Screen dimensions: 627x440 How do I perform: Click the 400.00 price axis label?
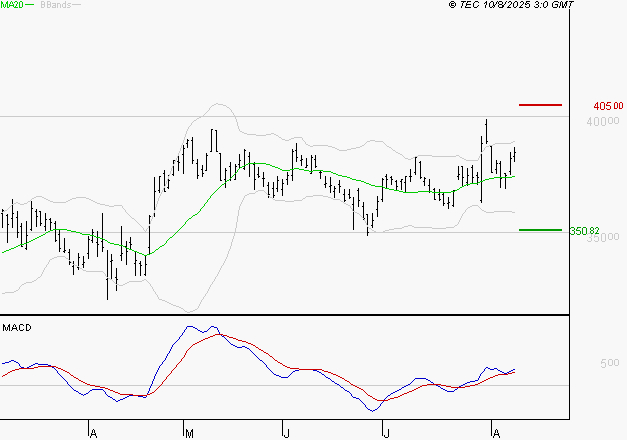click(603, 121)
